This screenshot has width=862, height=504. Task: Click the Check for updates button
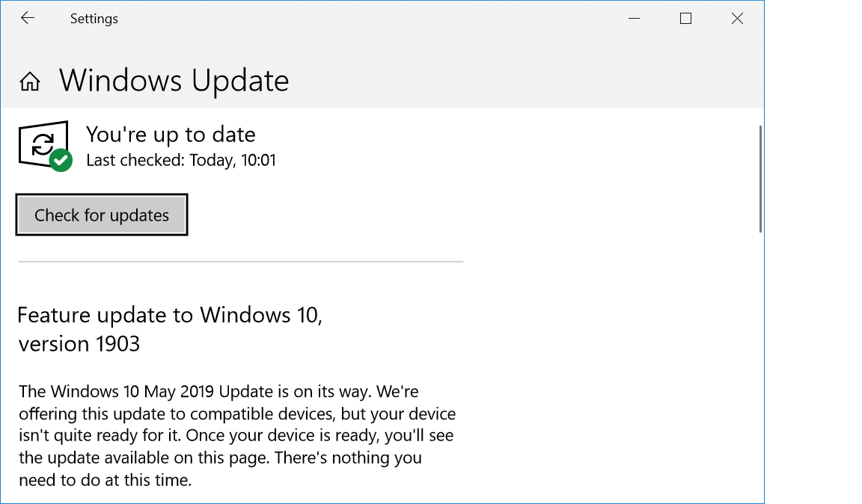coord(102,215)
